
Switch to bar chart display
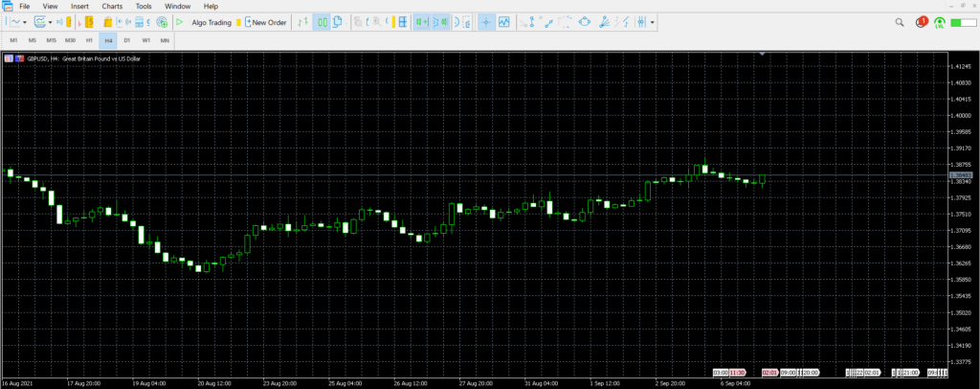302,22
